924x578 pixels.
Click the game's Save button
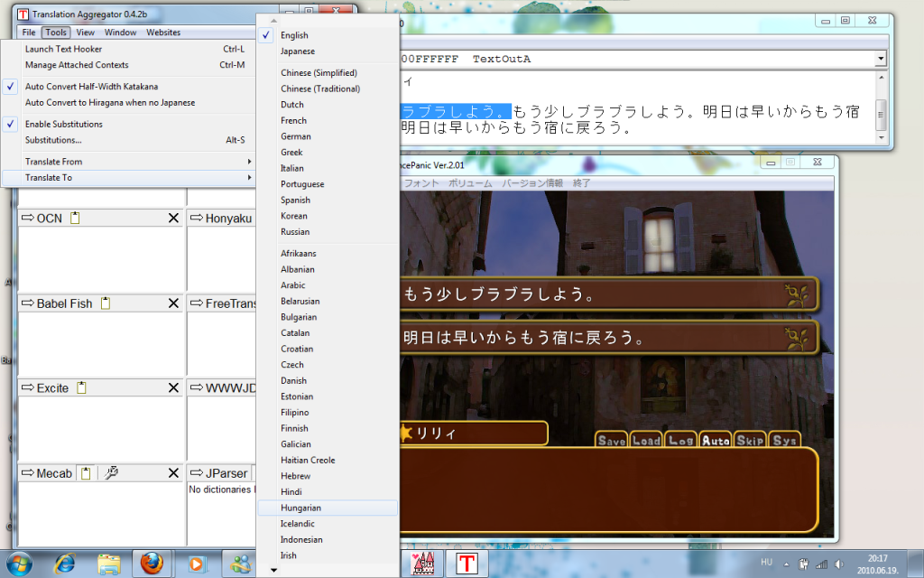(x=611, y=440)
